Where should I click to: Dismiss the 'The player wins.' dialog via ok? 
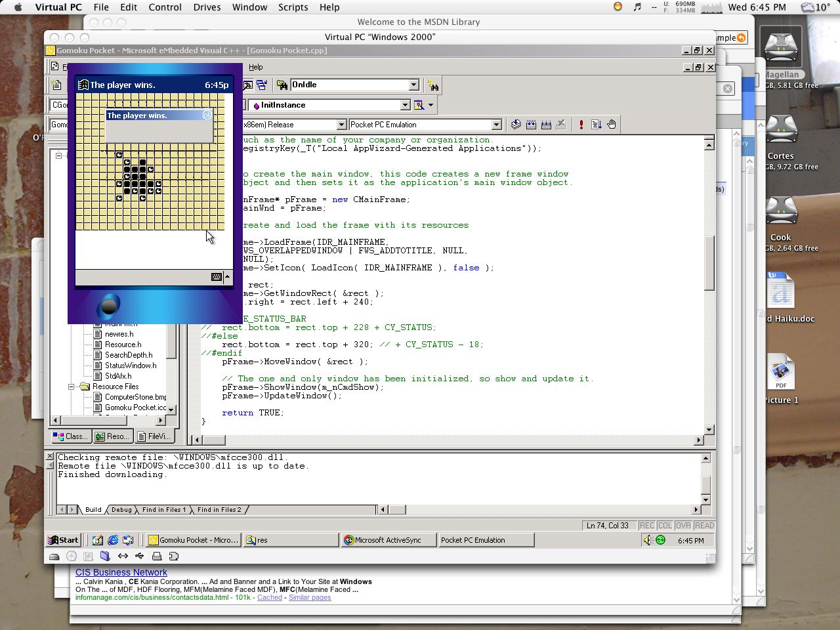pos(207,115)
